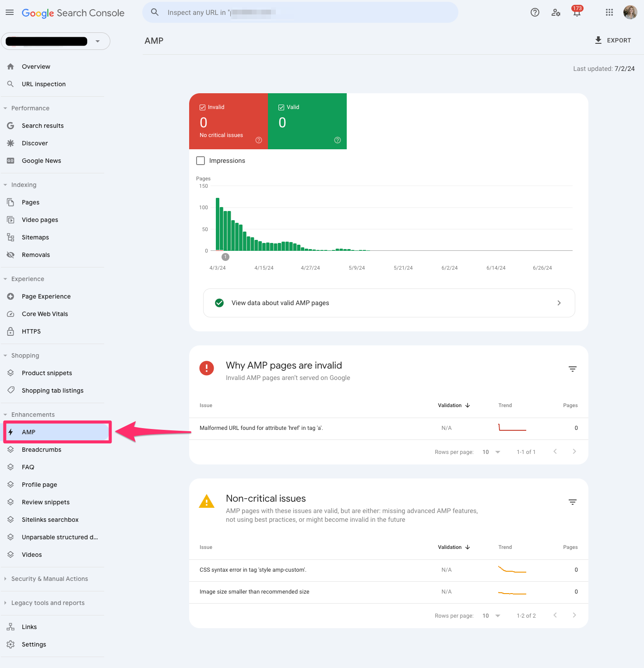
Task: Click the search magnifier icon
Action: tap(155, 12)
